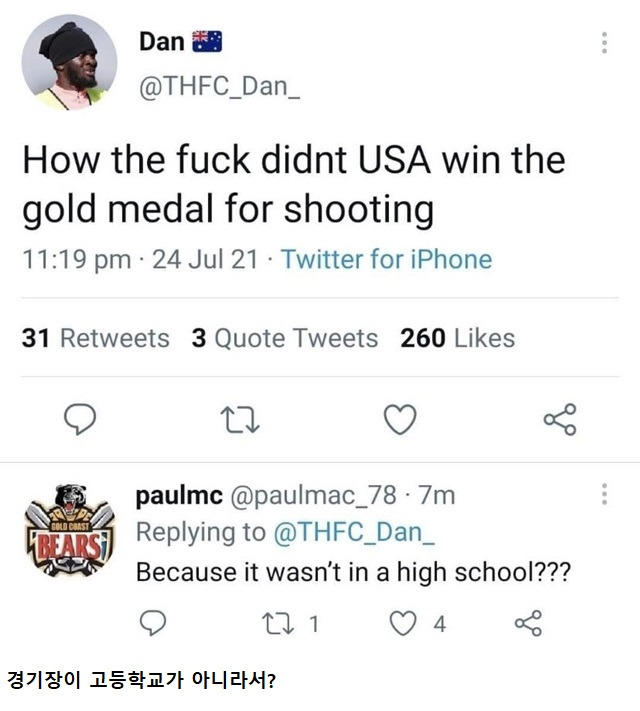Open more options on Dan's tweet

click(x=604, y=43)
